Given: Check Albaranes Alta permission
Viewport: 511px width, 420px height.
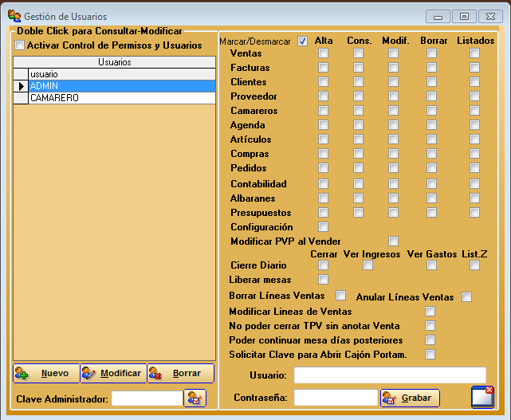Looking at the screenshot, I should 324,198.
